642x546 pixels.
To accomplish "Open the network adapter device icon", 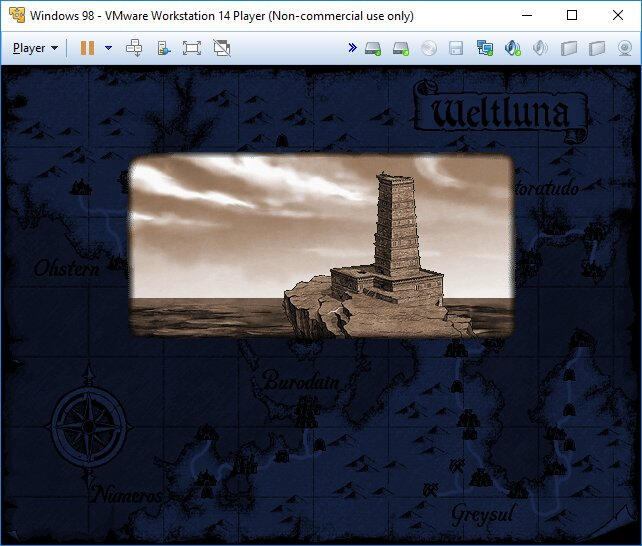I will (485, 48).
